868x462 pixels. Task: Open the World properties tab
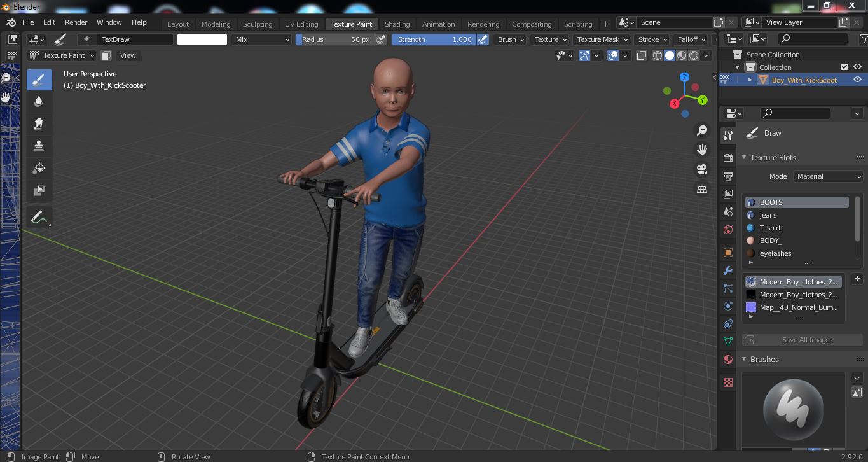(x=728, y=229)
